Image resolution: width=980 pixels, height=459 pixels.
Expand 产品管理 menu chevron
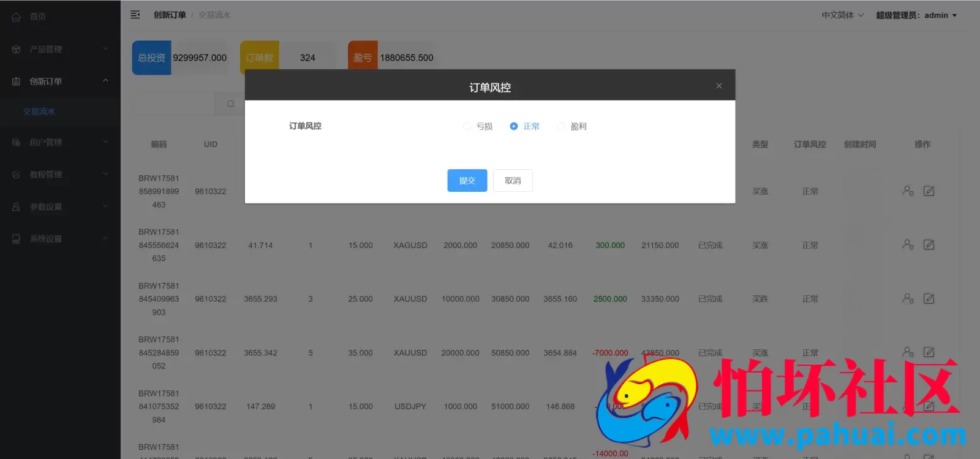105,49
